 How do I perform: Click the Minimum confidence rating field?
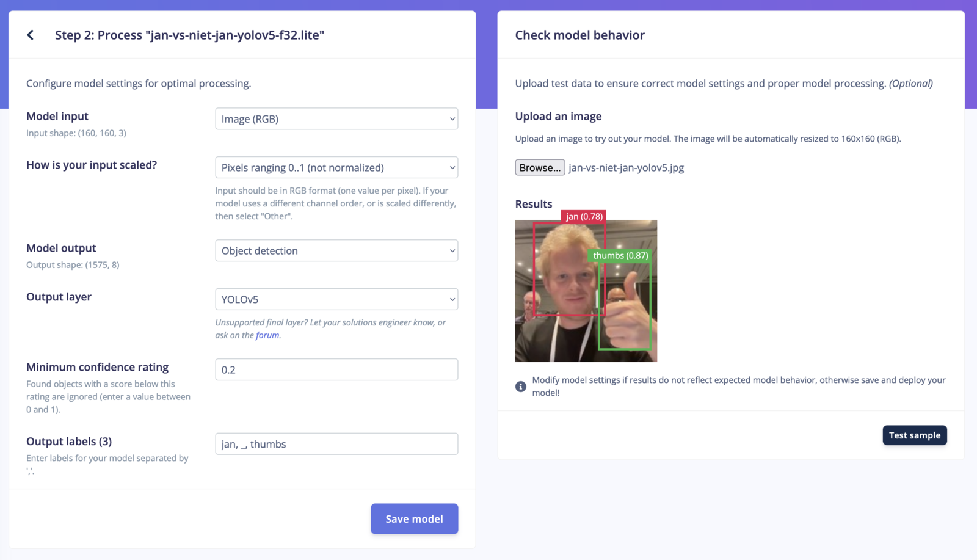336,369
